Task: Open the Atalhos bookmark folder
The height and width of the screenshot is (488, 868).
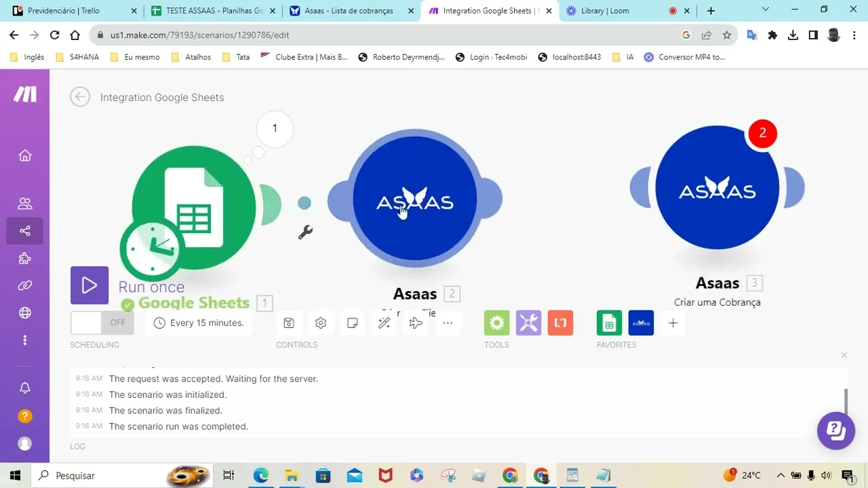Action: tap(191, 57)
